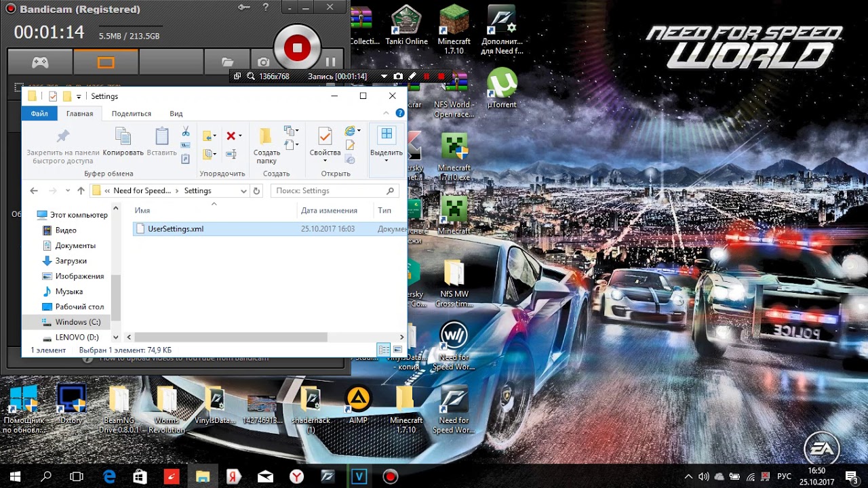
Task: Open Task View on taskbar
Action: [x=77, y=476]
